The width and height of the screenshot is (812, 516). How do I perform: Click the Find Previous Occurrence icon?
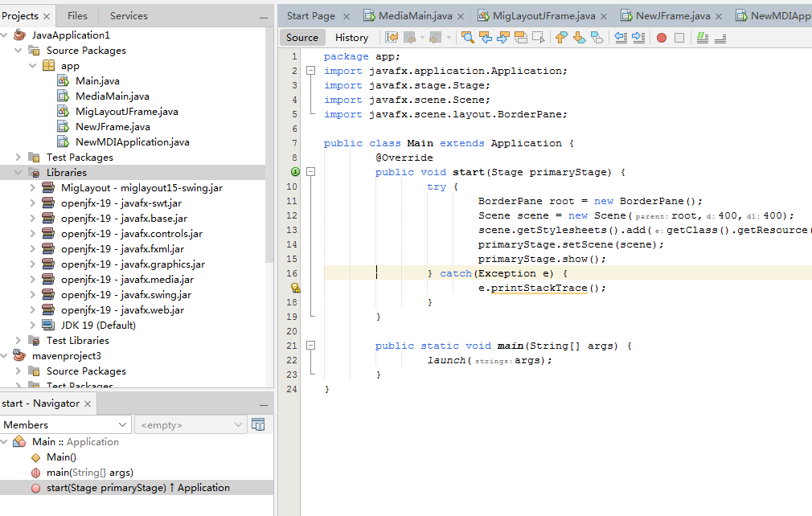tap(486, 37)
